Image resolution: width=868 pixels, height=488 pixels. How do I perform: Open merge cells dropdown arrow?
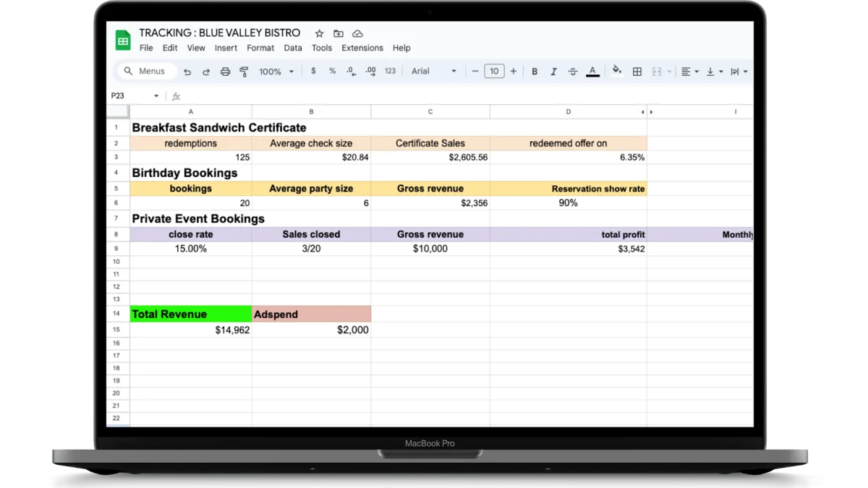coord(669,72)
